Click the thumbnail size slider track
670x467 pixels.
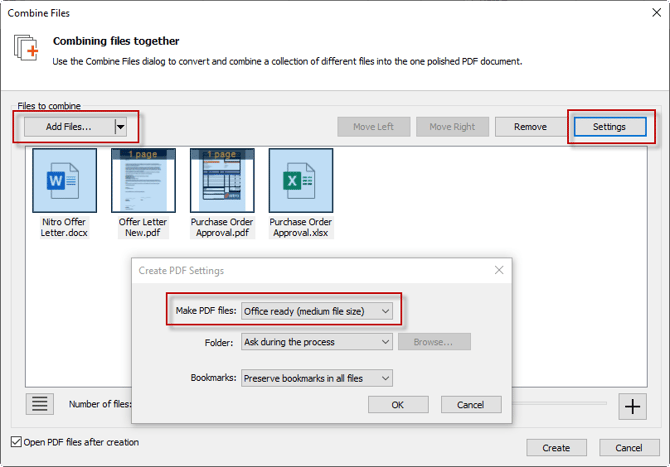pyautogui.click(x=560, y=404)
